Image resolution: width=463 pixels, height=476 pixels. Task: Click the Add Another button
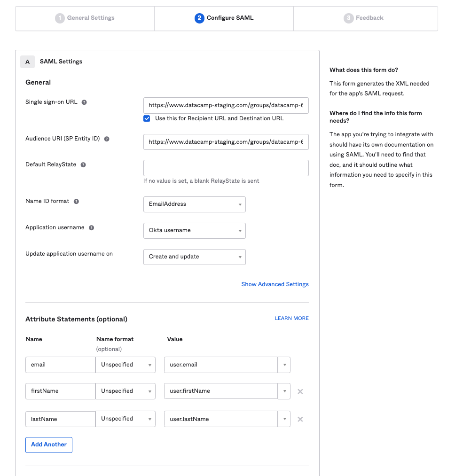tap(49, 445)
